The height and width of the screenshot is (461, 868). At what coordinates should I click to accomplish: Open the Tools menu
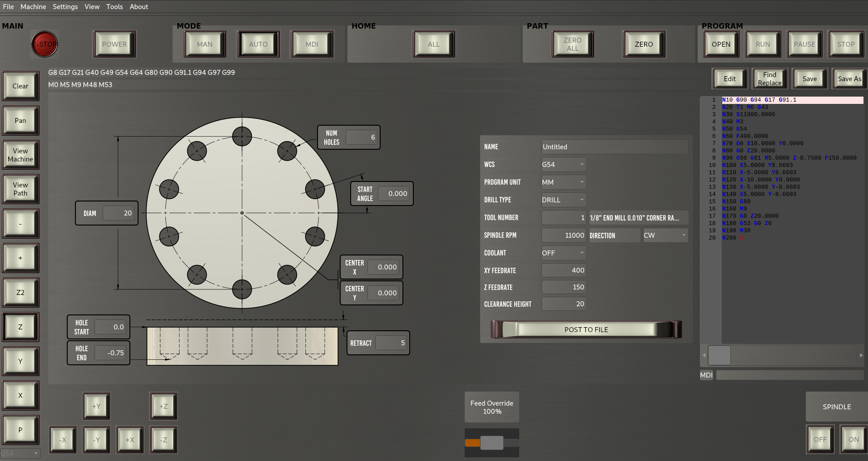point(114,7)
